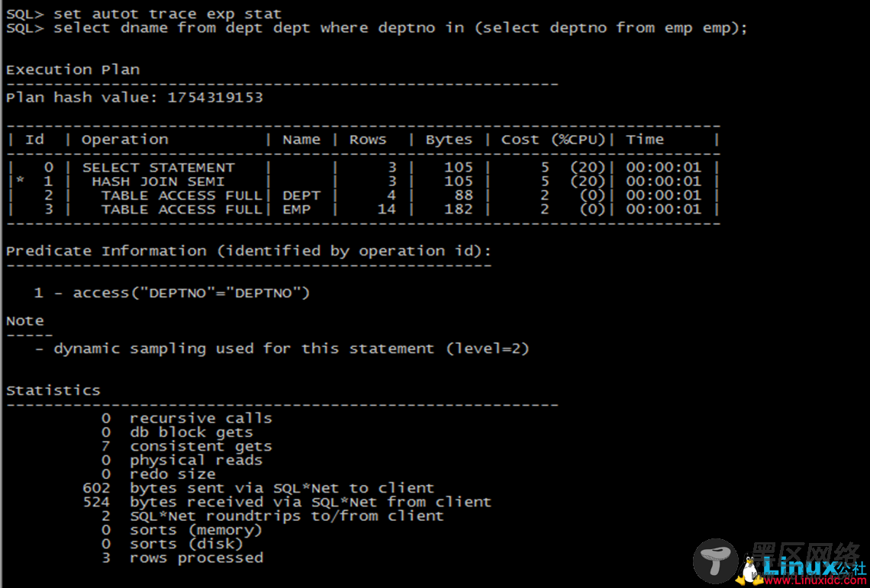Click the EMP table name in plan
This screenshot has height=588, width=870.
click(x=296, y=209)
